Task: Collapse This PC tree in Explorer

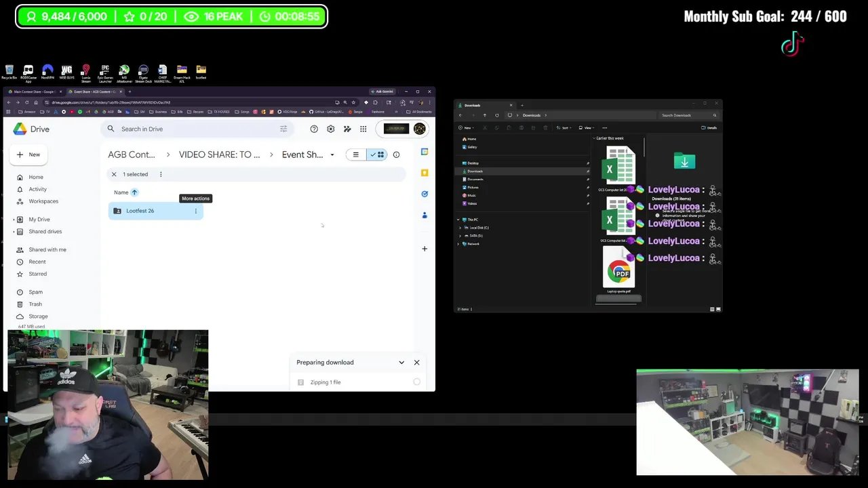Action: click(459, 220)
